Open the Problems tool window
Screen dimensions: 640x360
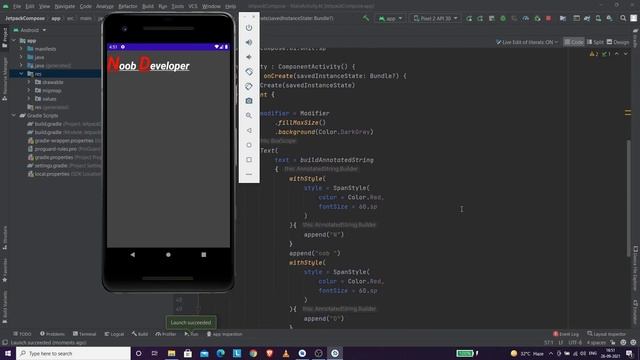coord(52,334)
